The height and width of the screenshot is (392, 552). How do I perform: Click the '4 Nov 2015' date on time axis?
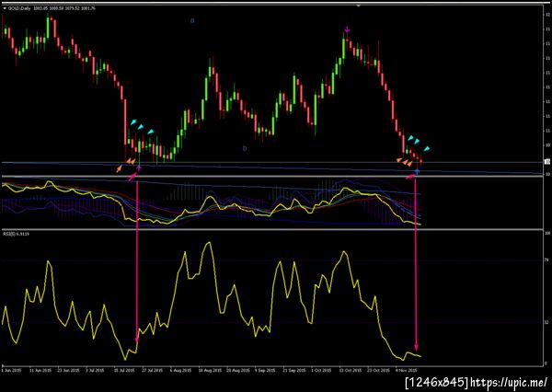407,371
